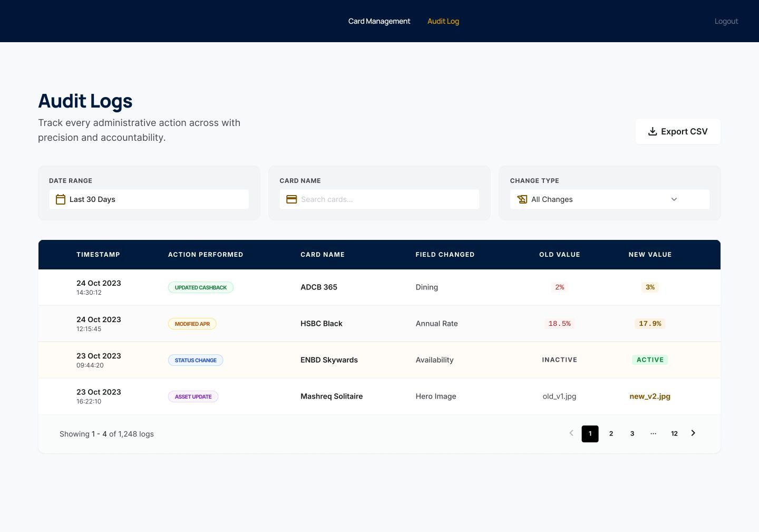The height and width of the screenshot is (532, 759).
Task: Select current page 1 button
Action: [x=590, y=434]
